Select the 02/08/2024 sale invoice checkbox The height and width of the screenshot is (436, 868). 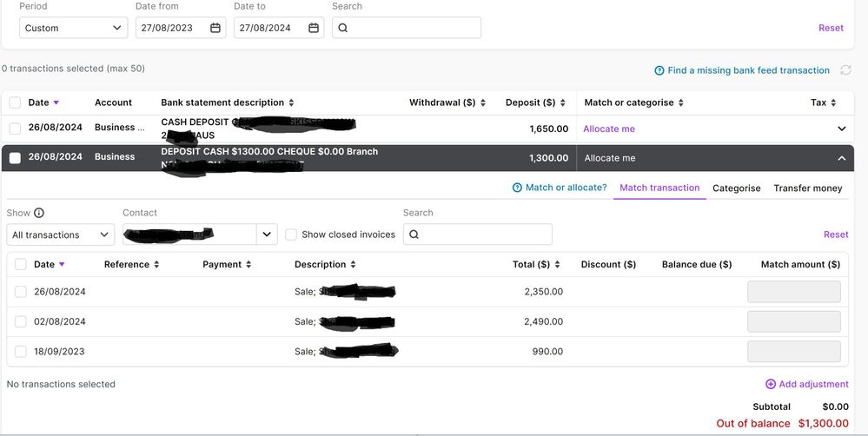pos(21,321)
